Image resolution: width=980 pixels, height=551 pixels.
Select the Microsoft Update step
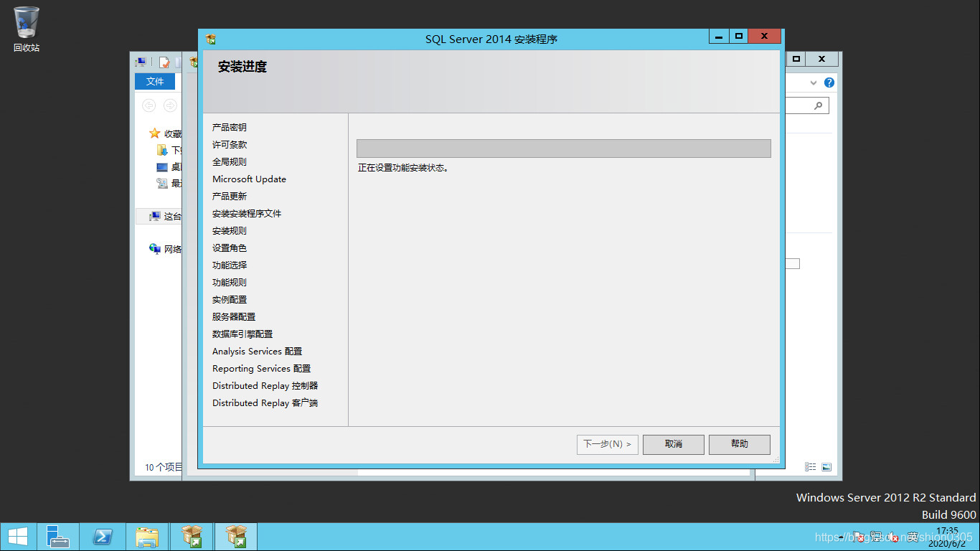(249, 179)
